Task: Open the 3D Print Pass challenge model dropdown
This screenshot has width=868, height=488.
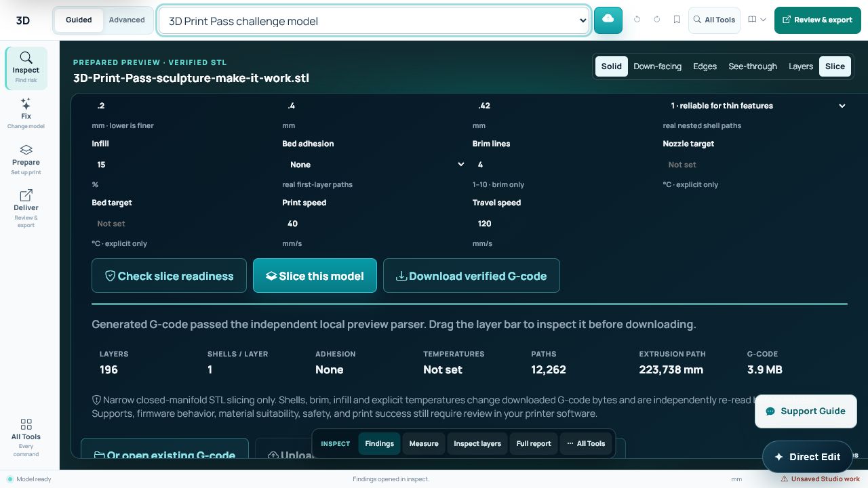Action: coord(374,20)
